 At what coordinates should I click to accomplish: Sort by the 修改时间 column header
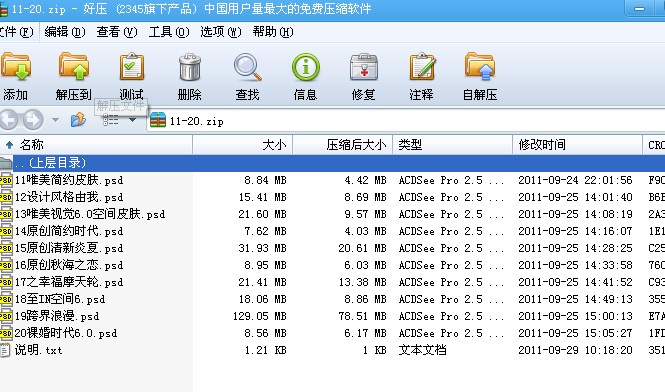coord(577,145)
